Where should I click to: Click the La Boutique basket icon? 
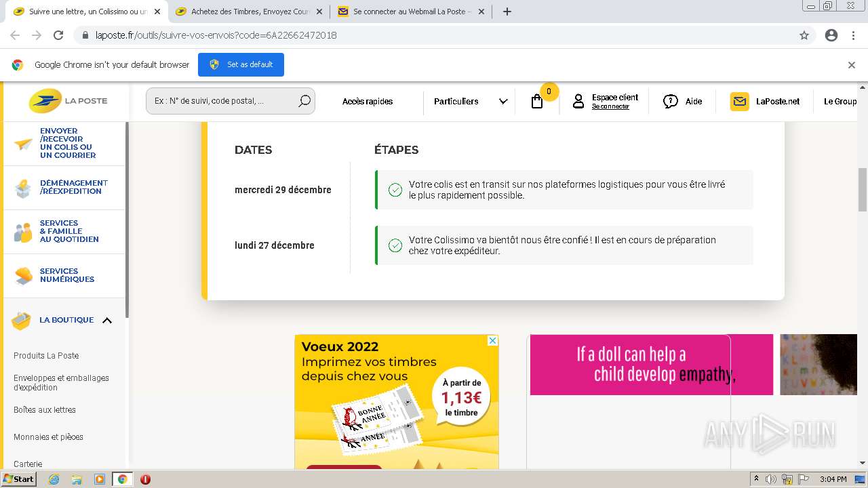pos(22,321)
